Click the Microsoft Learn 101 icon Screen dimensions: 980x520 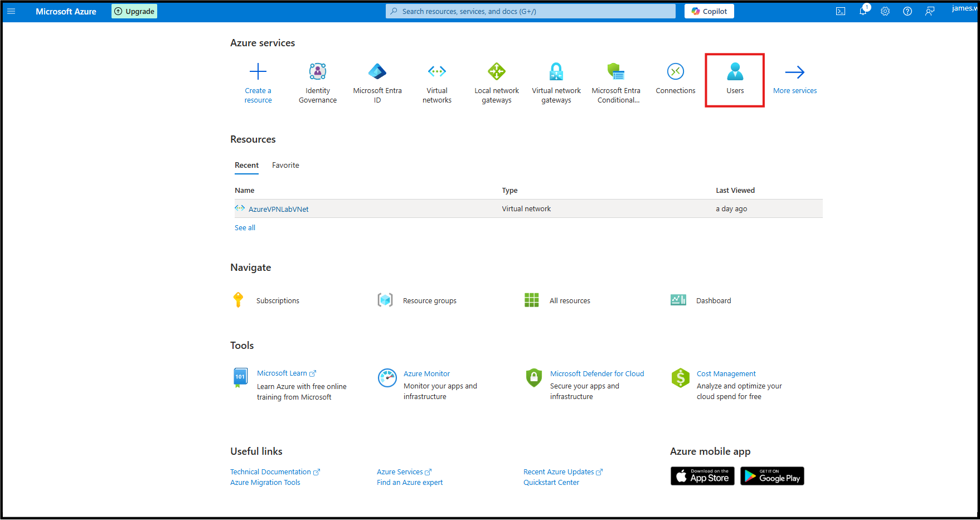[240, 377]
